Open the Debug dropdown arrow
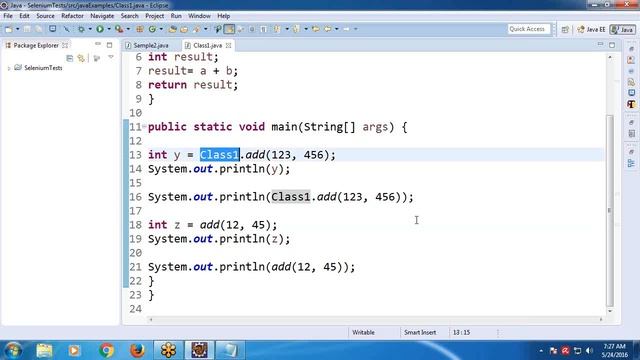The image size is (640, 360). 90,29
